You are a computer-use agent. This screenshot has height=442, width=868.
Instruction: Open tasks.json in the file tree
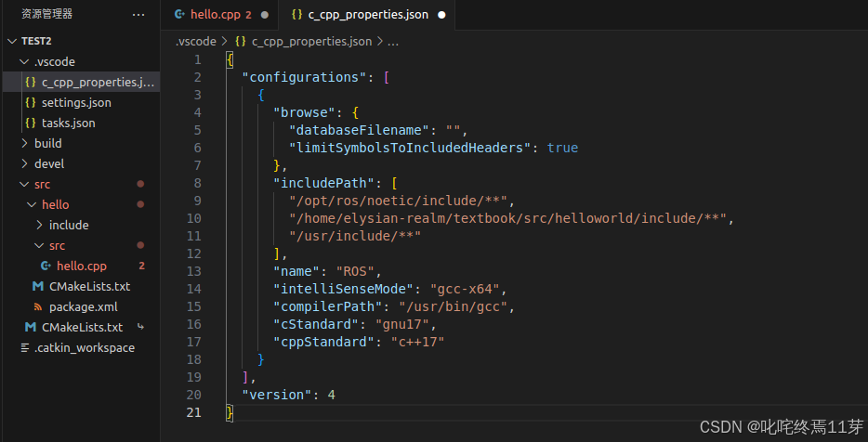pyautogui.click(x=81, y=123)
